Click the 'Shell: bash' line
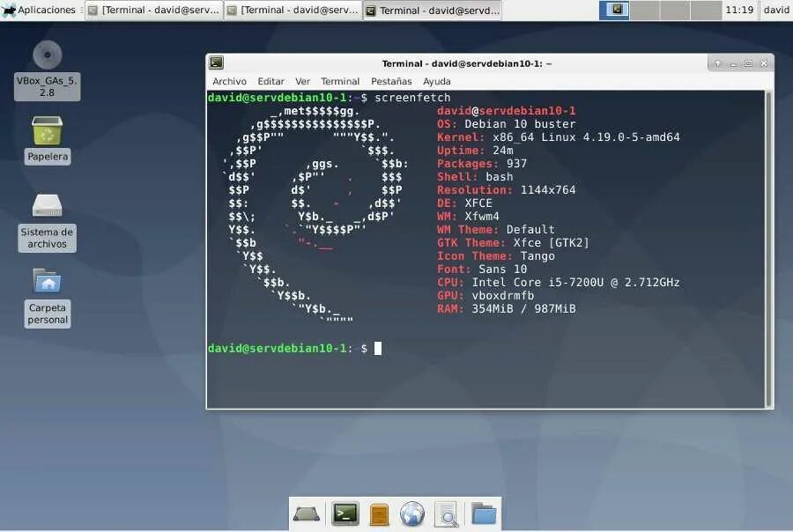Viewport: 793px width, 532px height. tap(475, 176)
